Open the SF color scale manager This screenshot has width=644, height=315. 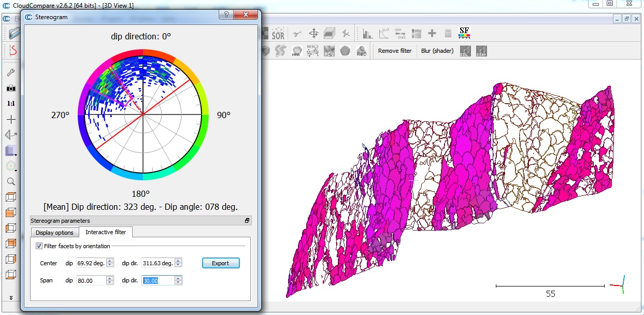pyautogui.click(x=464, y=33)
